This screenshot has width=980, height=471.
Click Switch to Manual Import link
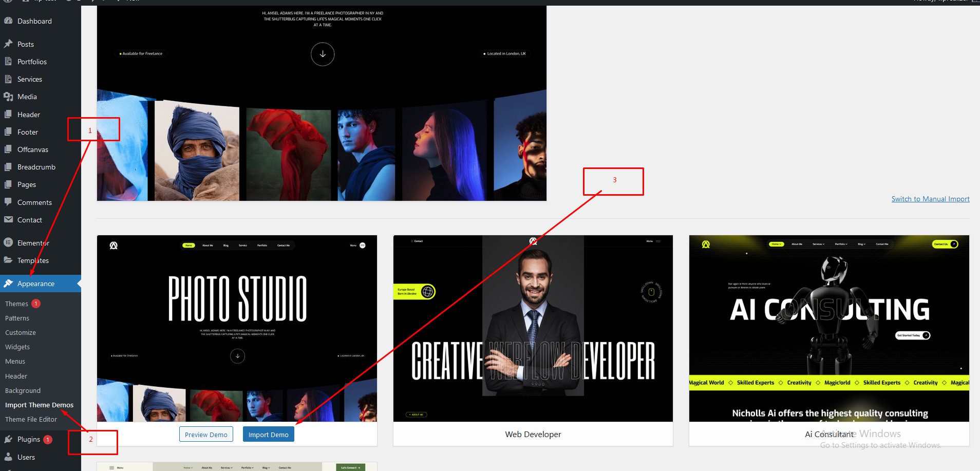930,199
